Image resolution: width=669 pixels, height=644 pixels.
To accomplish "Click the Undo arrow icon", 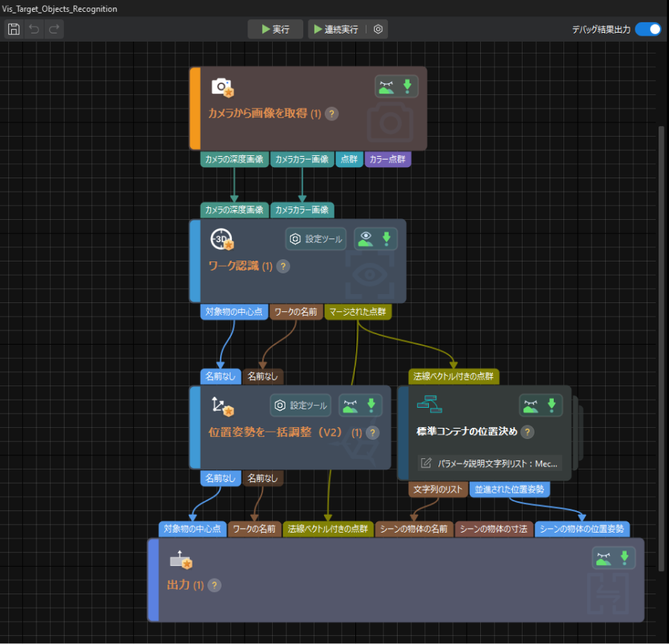I will click(x=34, y=29).
